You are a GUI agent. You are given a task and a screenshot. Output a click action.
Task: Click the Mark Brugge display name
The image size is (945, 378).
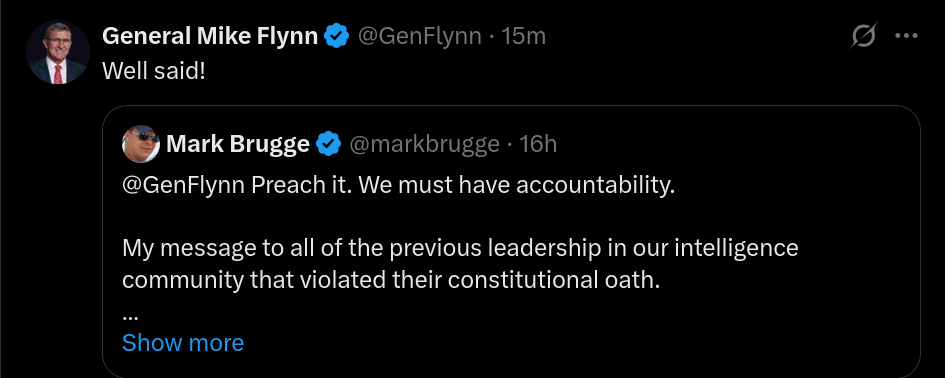click(238, 145)
